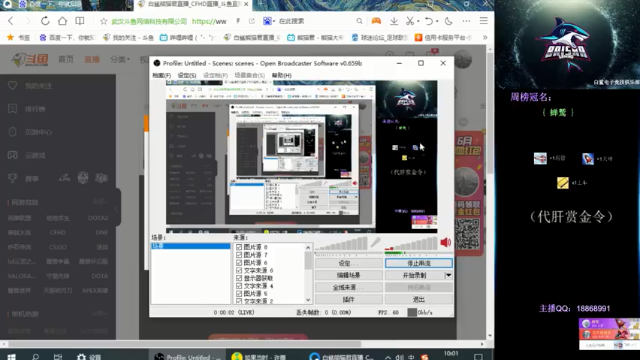Click the 开始录制 start recording button
Image resolution: width=640 pixels, height=360 pixels.
(x=414, y=275)
